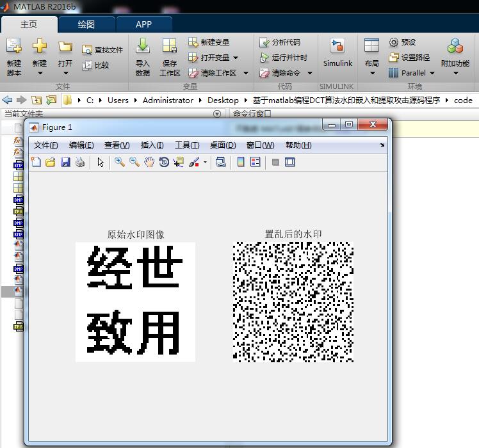
Task: Expand the Open Variable dropdown arrow
Action: coord(236,58)
